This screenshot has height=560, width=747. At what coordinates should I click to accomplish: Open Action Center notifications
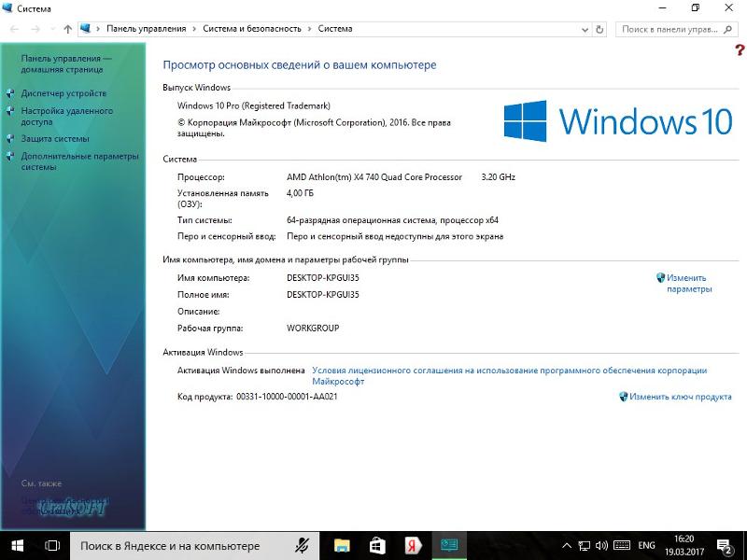[x=725, y=546]
